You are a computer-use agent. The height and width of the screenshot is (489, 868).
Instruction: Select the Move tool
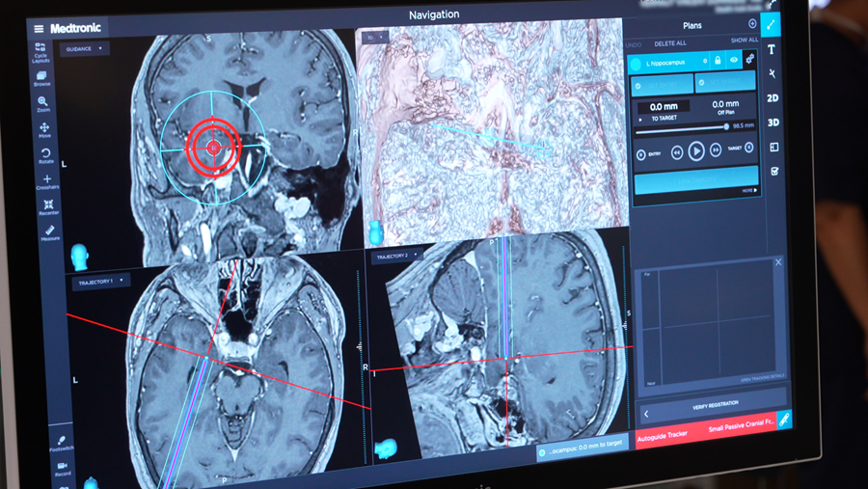tap(44, 130)
